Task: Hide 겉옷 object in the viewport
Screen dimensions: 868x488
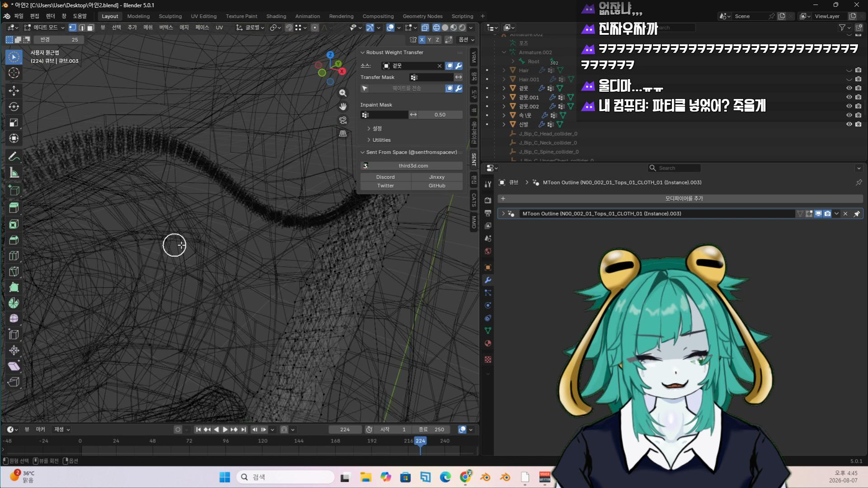Action: [849, 88]
